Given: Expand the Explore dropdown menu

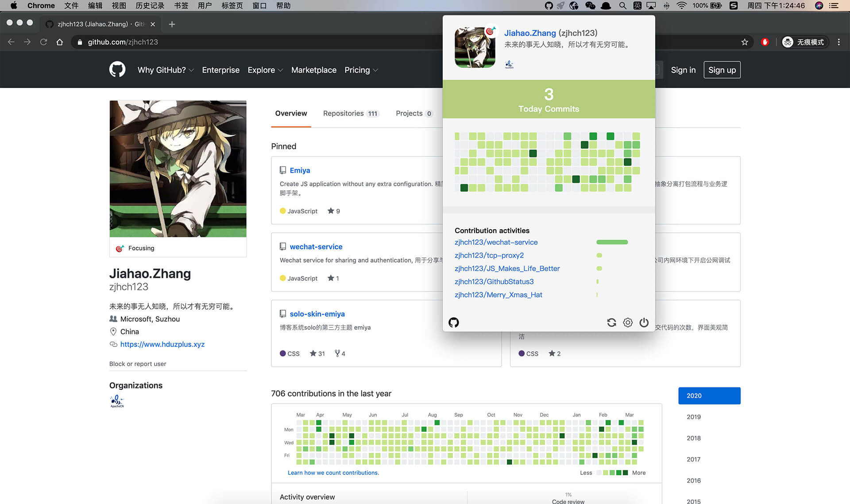Looking at the screenshot, I should 265,70.
